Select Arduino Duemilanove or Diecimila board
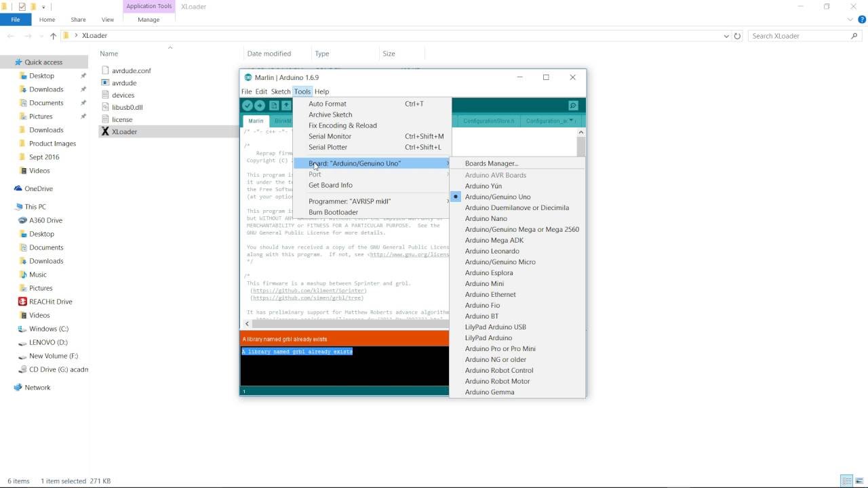Screen dimensions: 868x488 point(516,207)
